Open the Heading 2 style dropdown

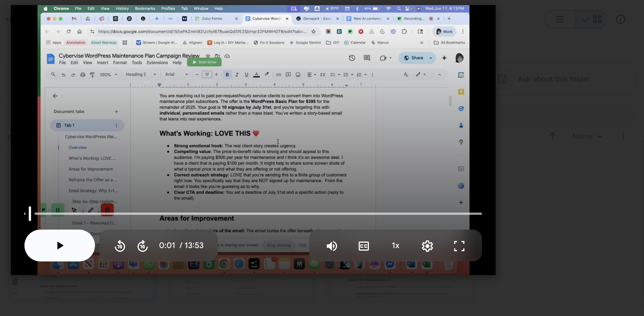141,74
